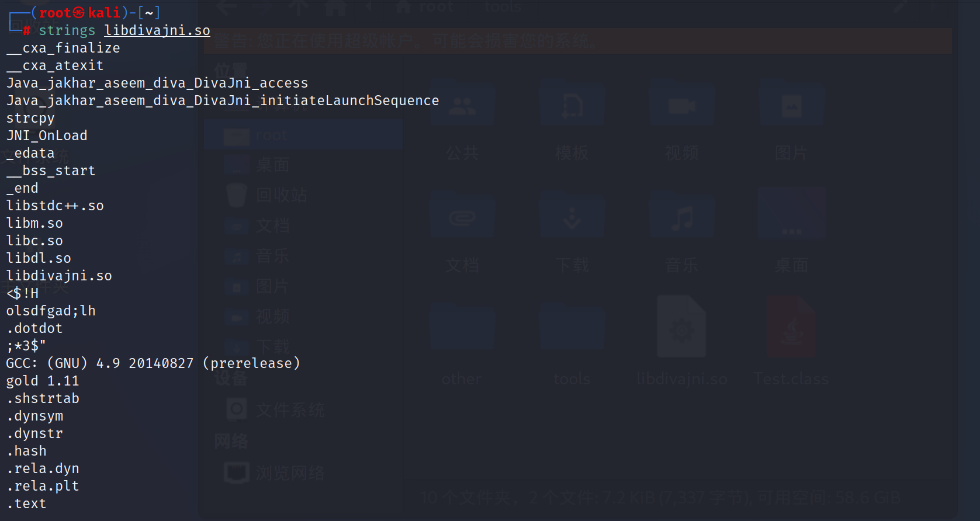
Task: Select root in the file manager sidebar
Action: coord(303,136)
